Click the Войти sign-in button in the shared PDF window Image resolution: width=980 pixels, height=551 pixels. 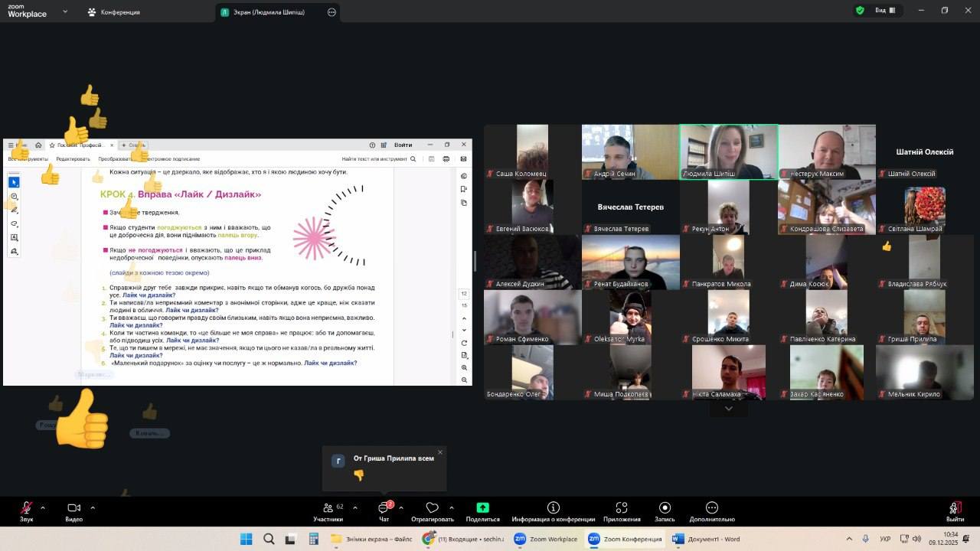pos(403,145)
